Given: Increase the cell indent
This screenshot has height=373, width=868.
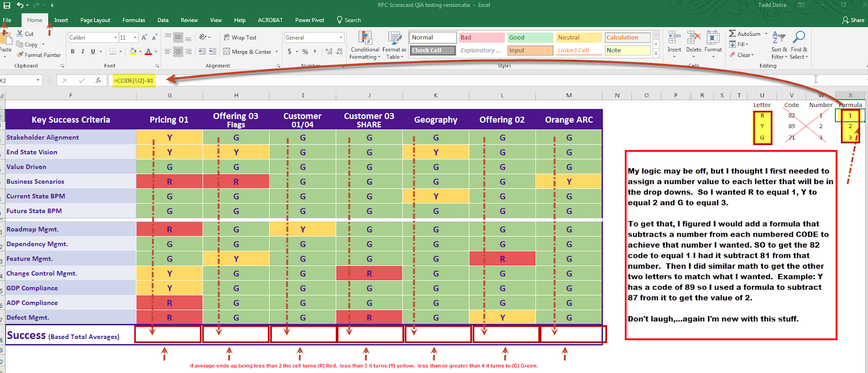Looking at the screenshot, I should [x=213, y=52].
